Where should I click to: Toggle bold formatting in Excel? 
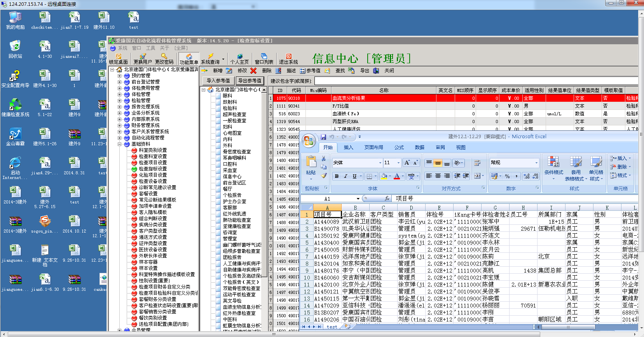coord(337,176)
